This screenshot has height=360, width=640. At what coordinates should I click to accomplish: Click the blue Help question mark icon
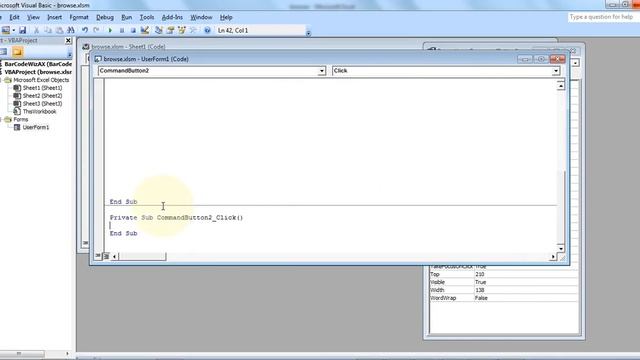[x=207, y=30]
